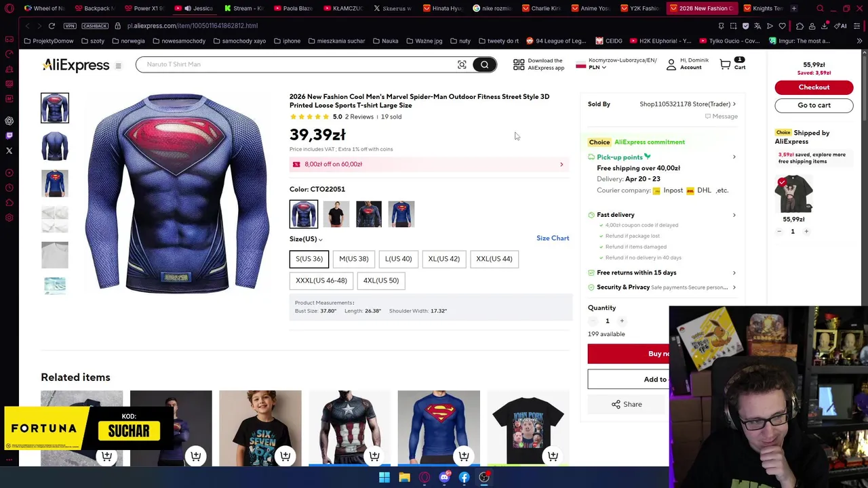
Task: Select size XL(US 42)
Action: 444,259
